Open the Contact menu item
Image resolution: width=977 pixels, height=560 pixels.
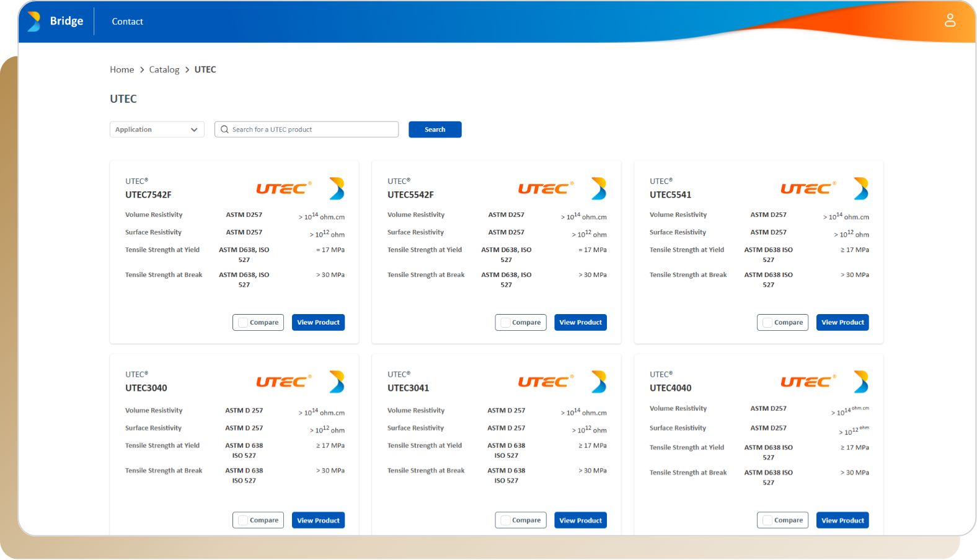[x=127, y=21]
